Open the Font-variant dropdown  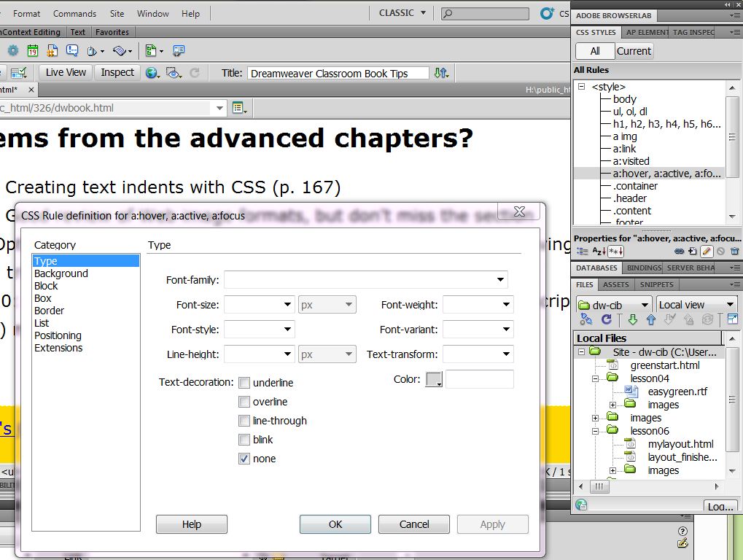(x=506, y=330)
